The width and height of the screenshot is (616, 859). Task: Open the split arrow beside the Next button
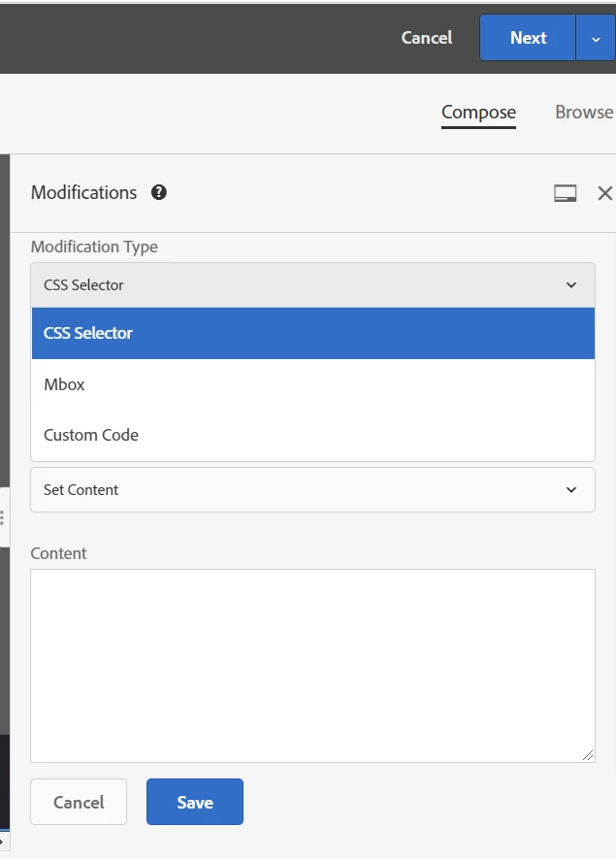596,38
